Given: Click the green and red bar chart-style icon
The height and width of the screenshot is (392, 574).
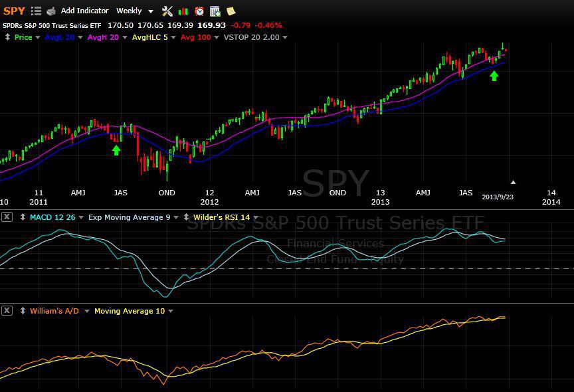Looking at the screenshot, I should [x=183, y=11].
